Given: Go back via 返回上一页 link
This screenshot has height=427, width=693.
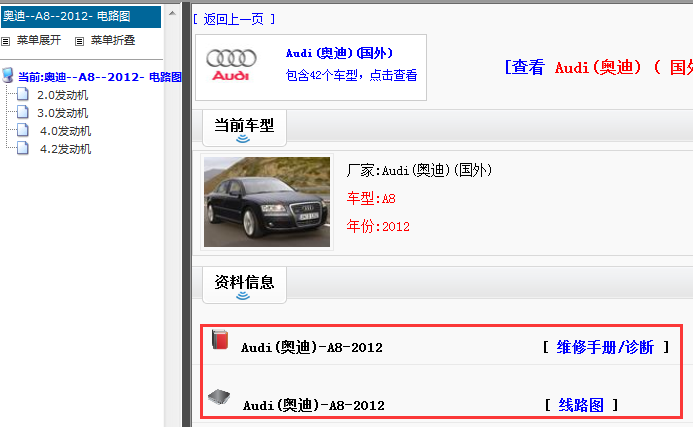Looking at the screenshot, I should (x=234, y=19).
